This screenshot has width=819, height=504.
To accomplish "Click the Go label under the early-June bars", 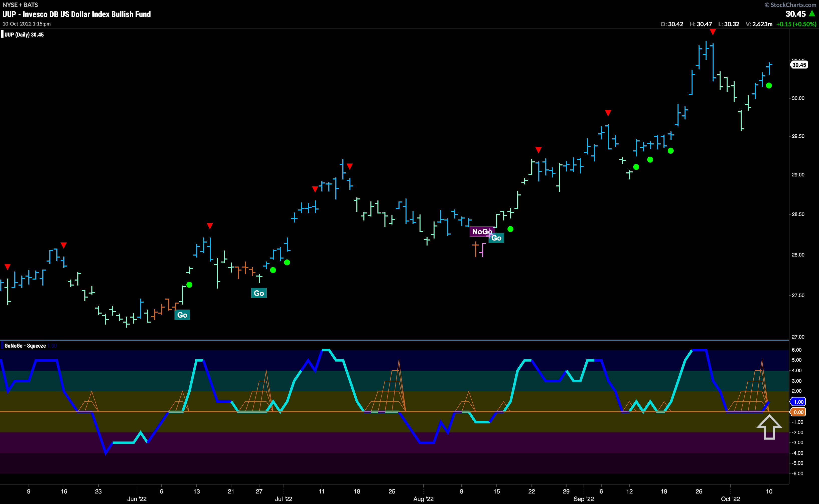I will tap(182, 315).
